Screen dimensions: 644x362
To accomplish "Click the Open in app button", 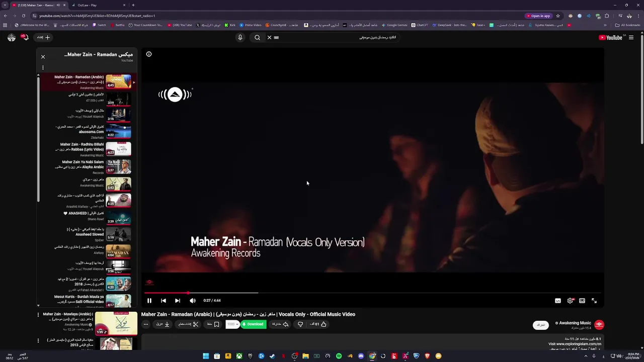I will click(538, 16).
